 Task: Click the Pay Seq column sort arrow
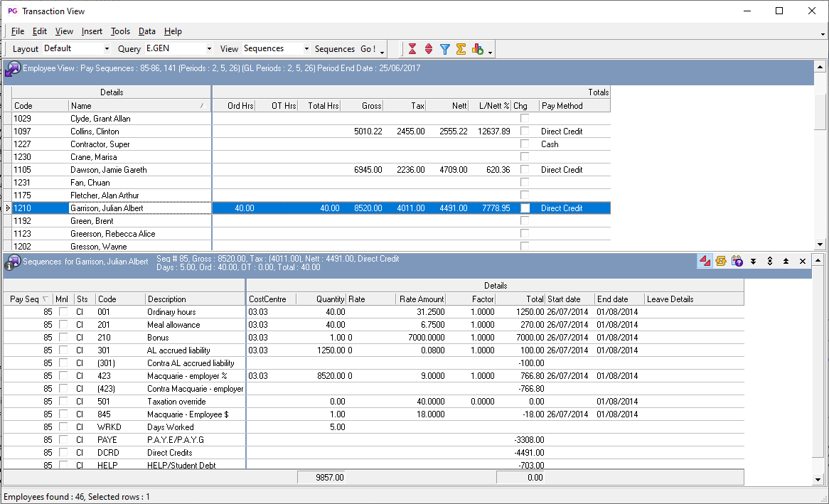[46, 299]
